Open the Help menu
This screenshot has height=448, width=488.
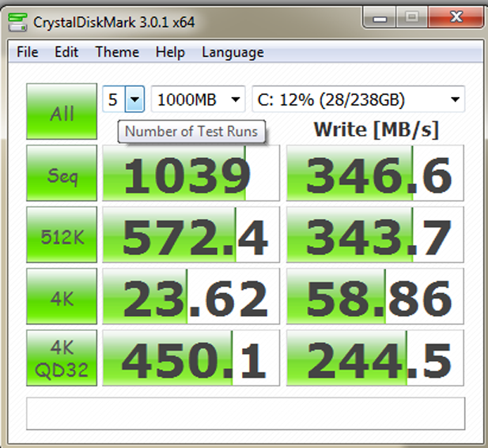(x=170, y=52)
